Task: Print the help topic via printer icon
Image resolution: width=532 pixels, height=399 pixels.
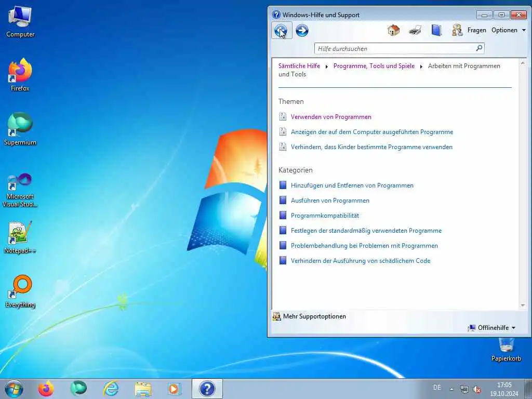Action: [415, 30]
